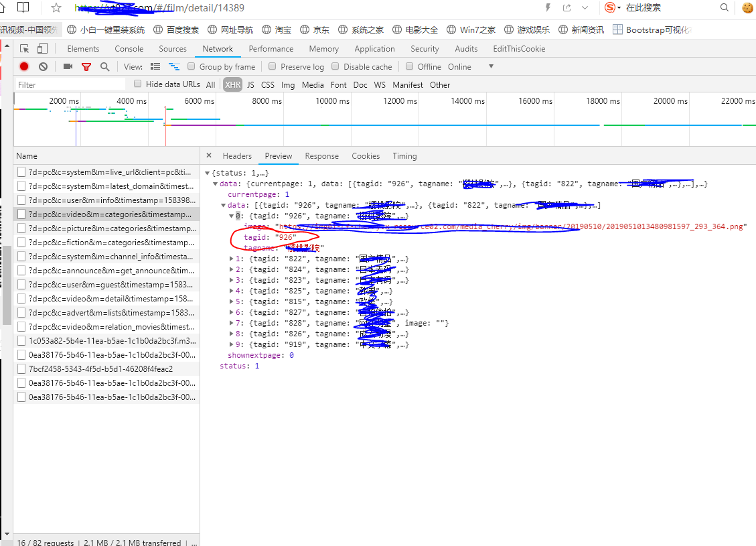Collapse the outer data object node

pyautogui.click(x=216, y=184)
